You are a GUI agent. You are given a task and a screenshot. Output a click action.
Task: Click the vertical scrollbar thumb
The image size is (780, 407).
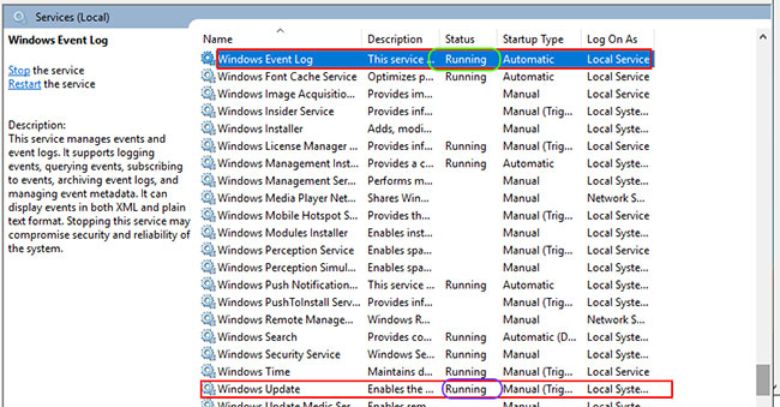click(763, 380)
